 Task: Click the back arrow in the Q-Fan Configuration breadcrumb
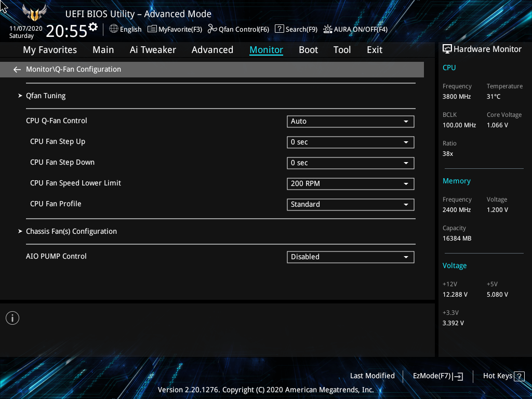pyautogui.click(x=17, y=70)
